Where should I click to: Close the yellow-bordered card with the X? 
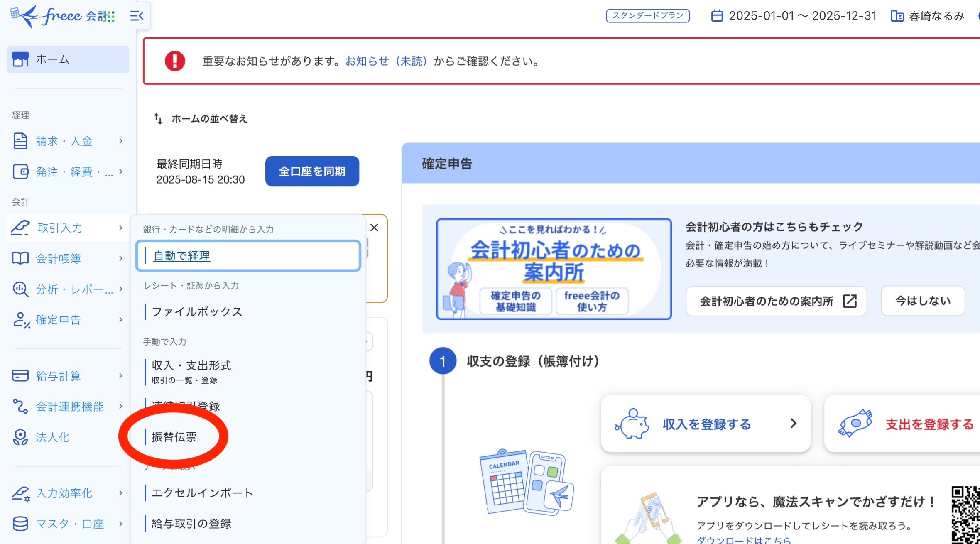pyautogui.click(x=374, y=228)
